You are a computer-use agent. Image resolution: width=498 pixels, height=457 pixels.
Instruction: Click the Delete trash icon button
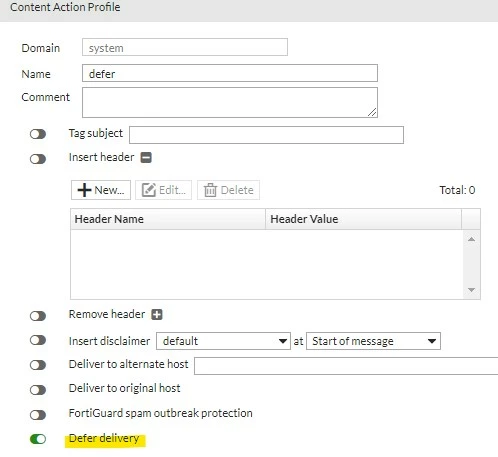pos(228,190)
